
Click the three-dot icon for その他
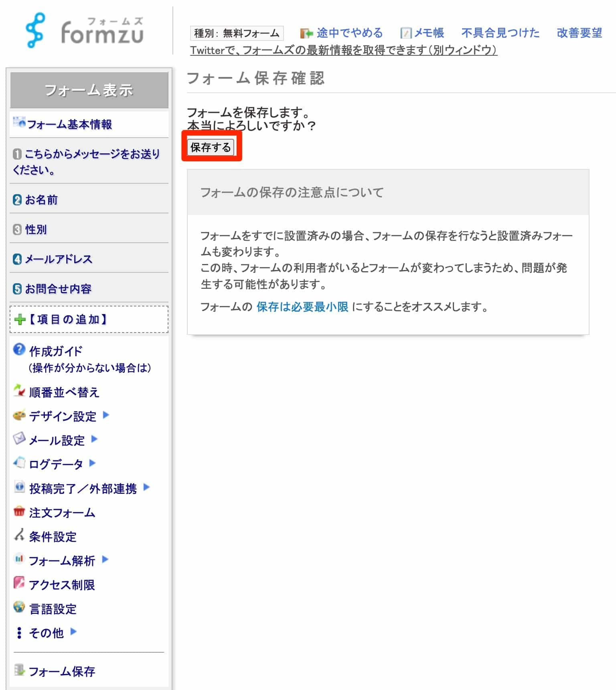[x=19, y=633]
